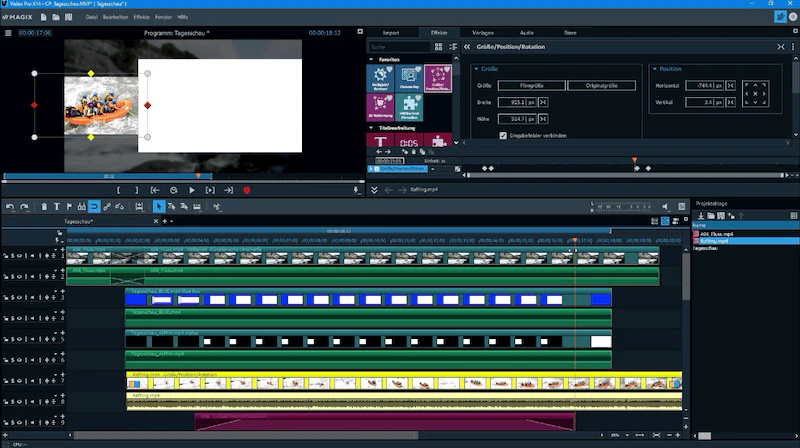Viewport: 800px width, 448px height.
Task: Set a chapter marker with the flag icon
Action: click(69, 207)
